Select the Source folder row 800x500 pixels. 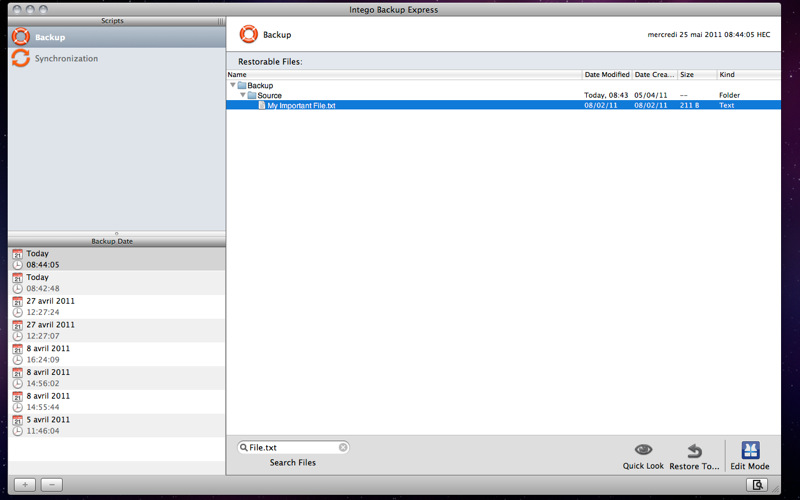503,95
